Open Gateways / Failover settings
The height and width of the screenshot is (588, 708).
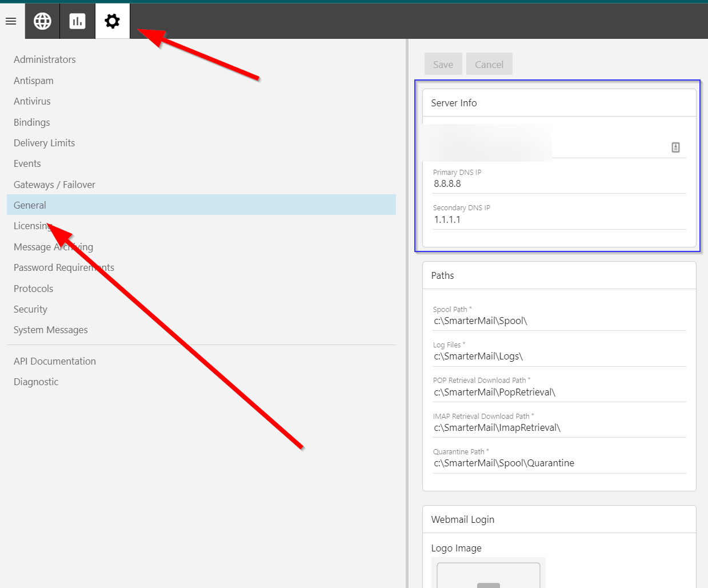(54, 185)
